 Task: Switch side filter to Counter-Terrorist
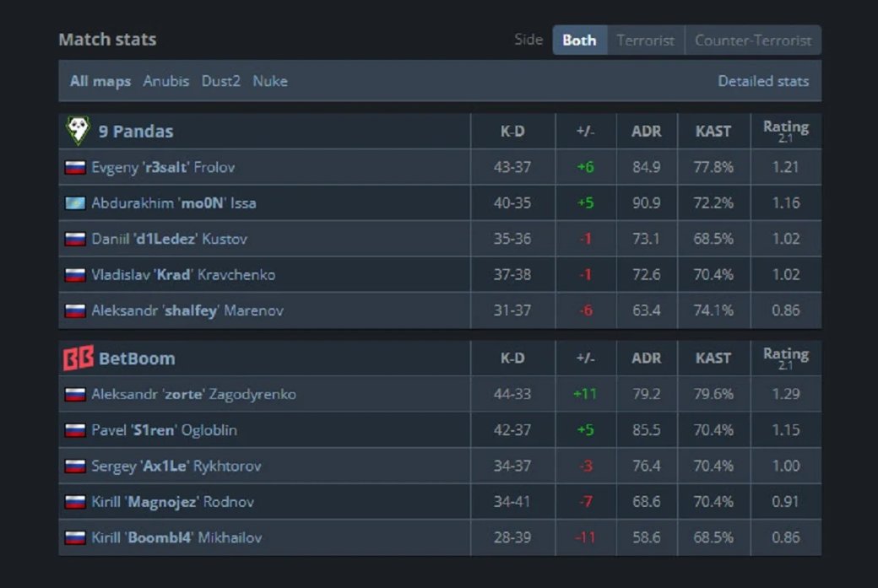753,40
